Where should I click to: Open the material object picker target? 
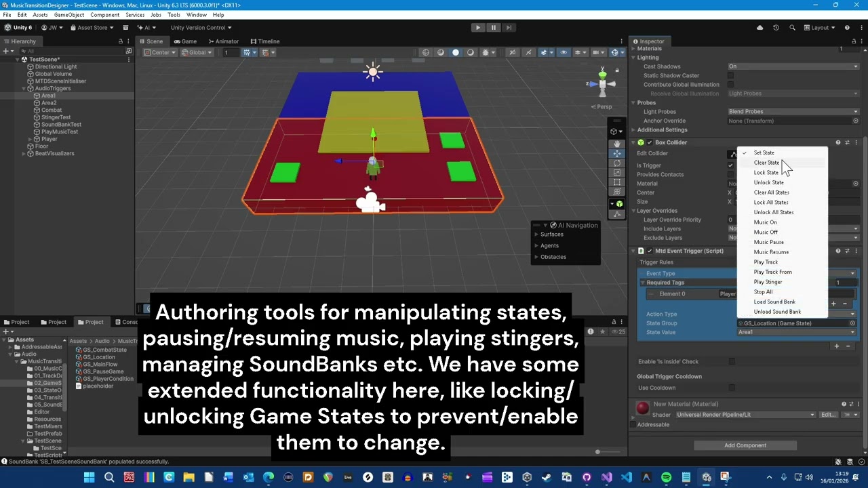(x=856, y=184)
